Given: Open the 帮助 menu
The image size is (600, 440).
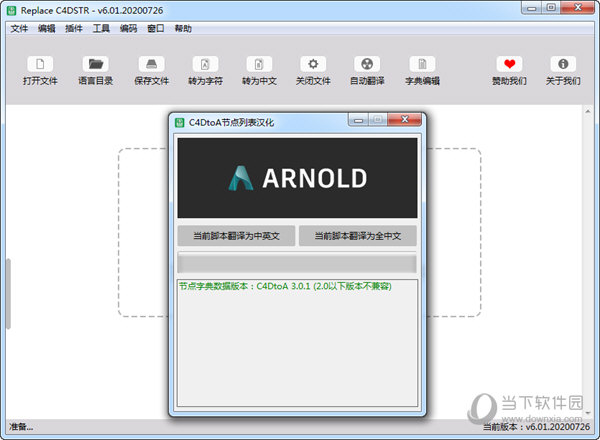Looking at the screenshot, I should pyautogui.click(x=183, y=29).
